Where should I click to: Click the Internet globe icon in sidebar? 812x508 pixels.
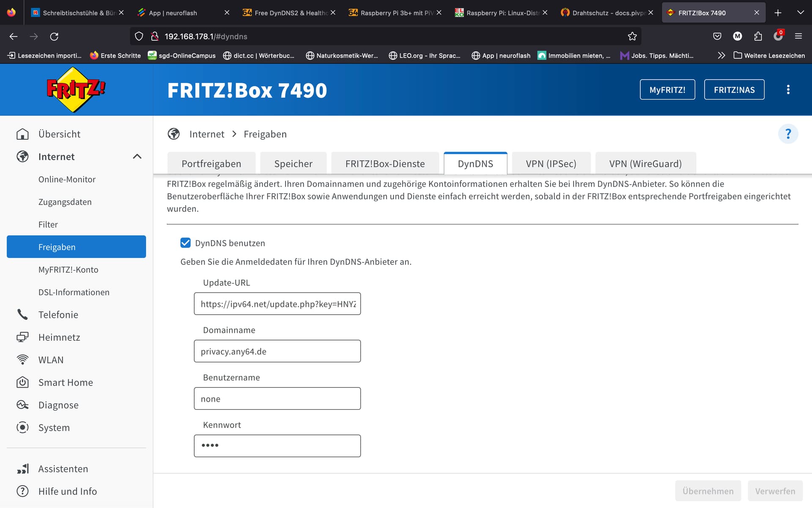[x=22, y=156]
